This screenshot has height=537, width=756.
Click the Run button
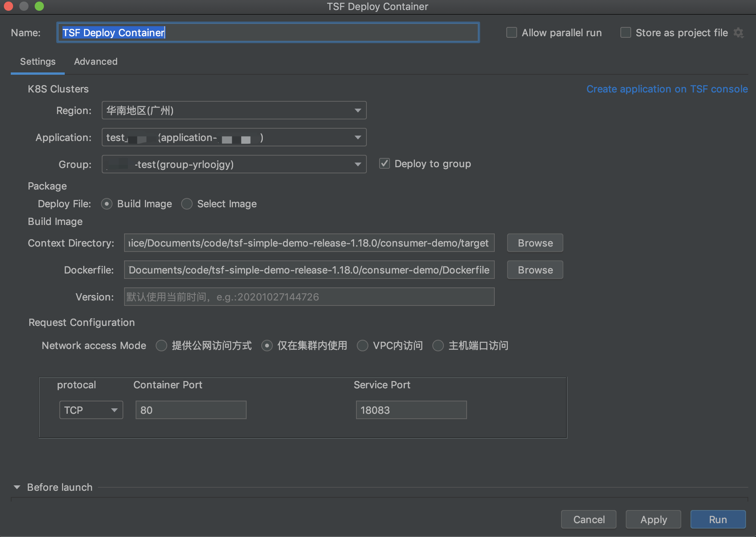717,520
